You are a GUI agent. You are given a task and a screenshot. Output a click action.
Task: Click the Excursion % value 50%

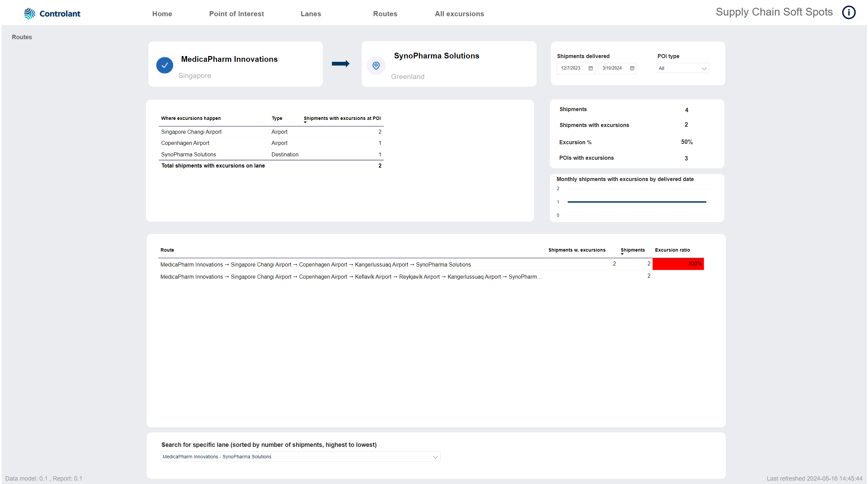pos(686,142)
